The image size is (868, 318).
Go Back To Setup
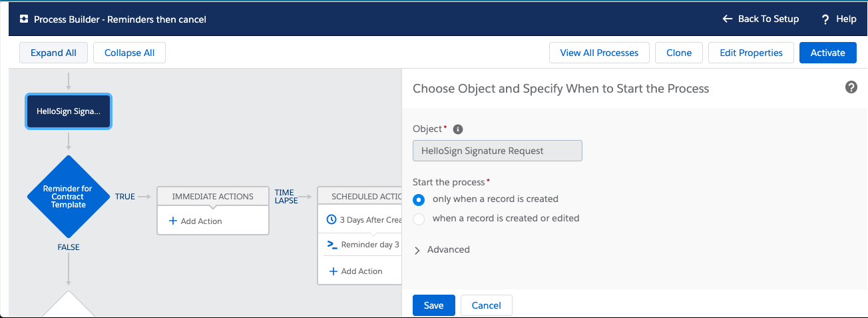click(x=760, y=19)
